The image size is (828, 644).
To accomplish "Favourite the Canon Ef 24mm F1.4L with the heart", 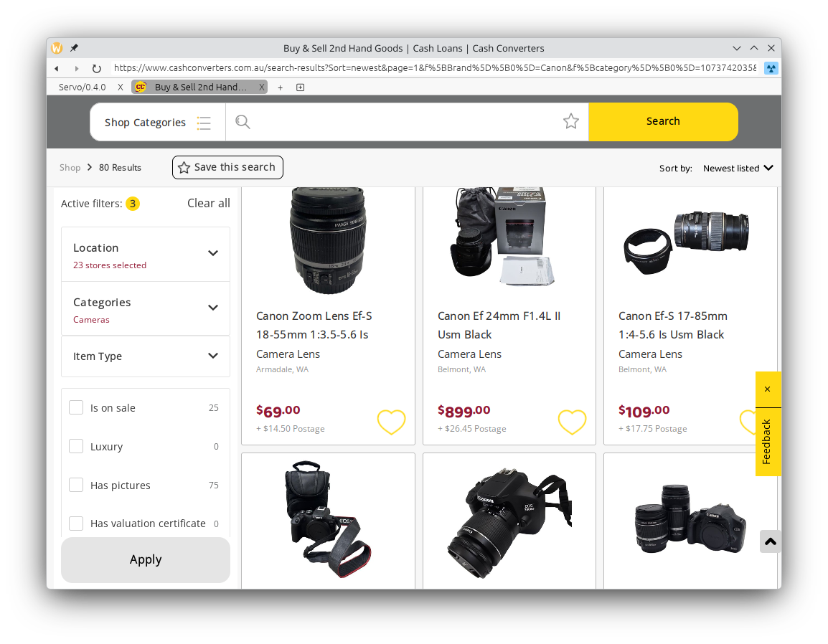I will [x=573, y=422].
